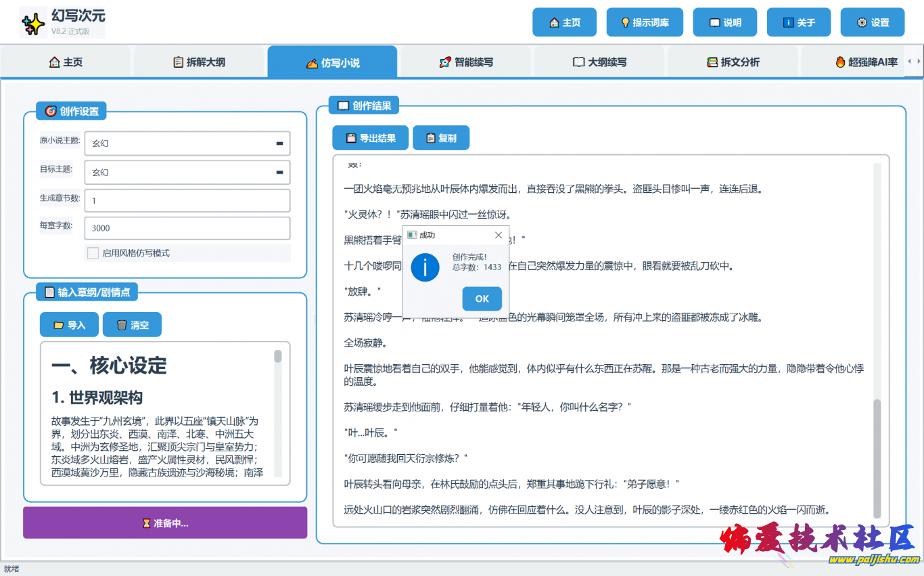The width and height of the screenshot is (924, 576).
Task: Open the 设置 gear button
Action: (x=872, y=22)
